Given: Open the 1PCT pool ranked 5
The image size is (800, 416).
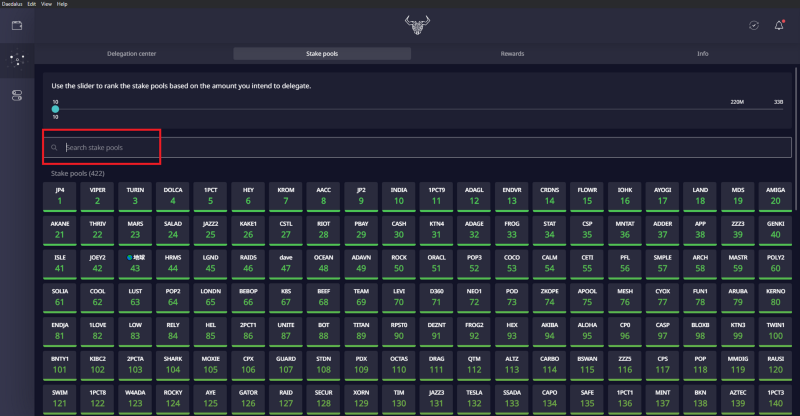Looking at the screenshot, I should click(210, 197).
